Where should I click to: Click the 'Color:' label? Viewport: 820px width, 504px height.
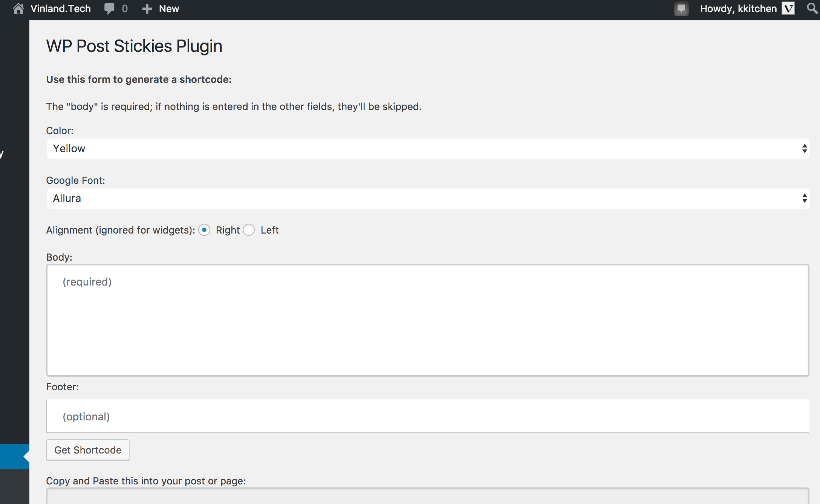point(60,130)
